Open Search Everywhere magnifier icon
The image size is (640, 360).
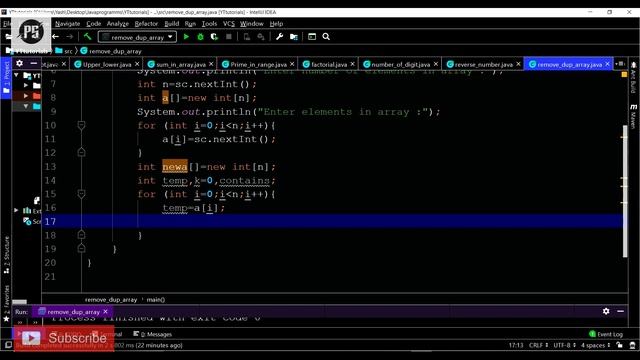[326, 37]
